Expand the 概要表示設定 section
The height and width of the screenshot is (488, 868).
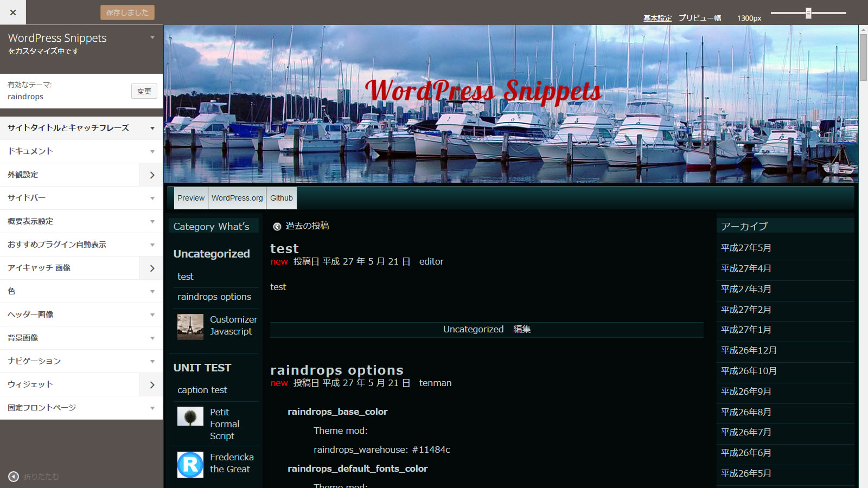click(81, 221)
